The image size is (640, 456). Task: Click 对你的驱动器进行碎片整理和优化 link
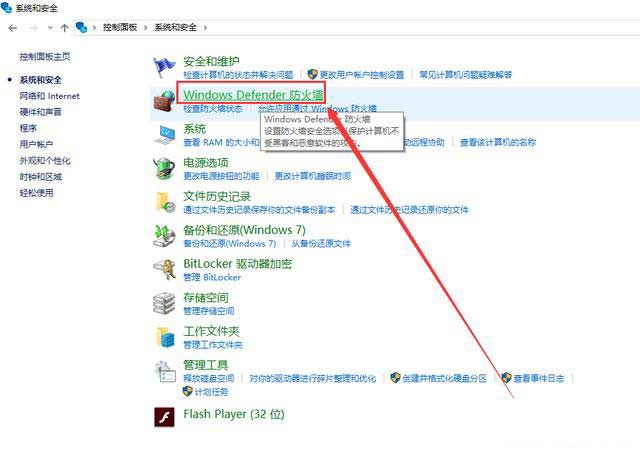(313, 378)
